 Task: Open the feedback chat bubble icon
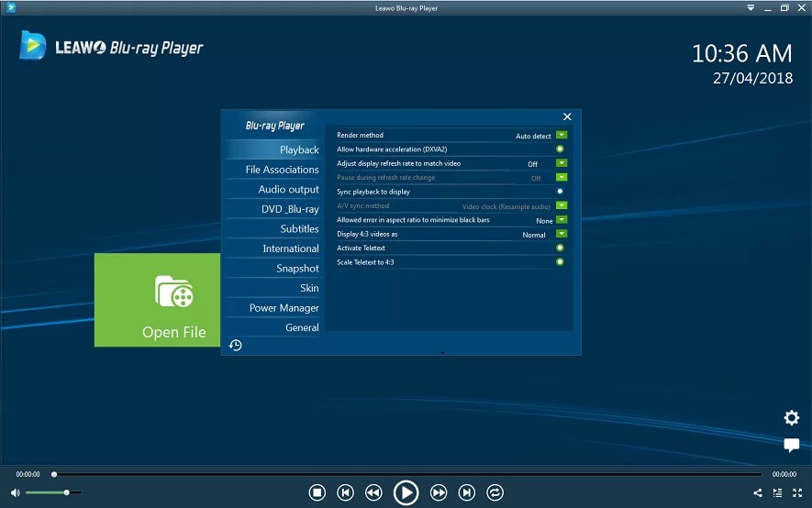[791, 445]
